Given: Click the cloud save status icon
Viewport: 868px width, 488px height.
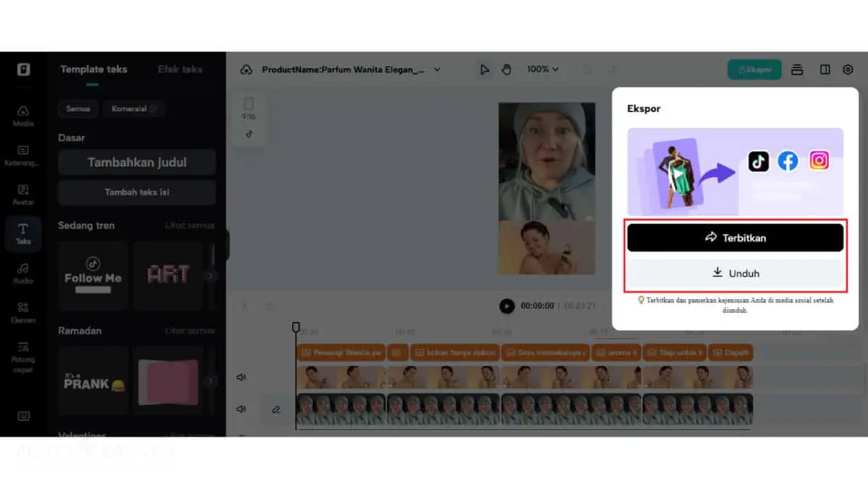Looking at the screenshot, I should pos(246,69).
